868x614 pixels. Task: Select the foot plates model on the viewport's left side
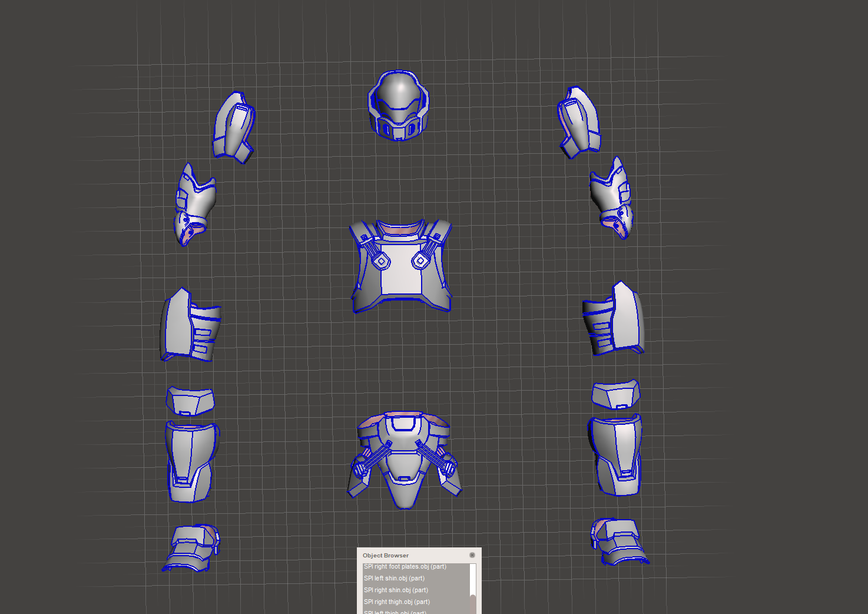(x=191, y=548)
